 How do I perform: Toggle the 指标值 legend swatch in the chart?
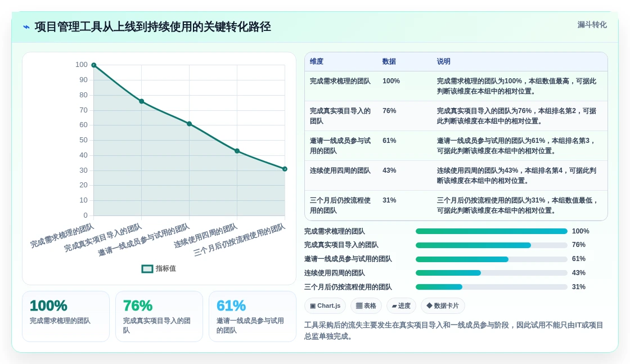click(x=147, y=269)
